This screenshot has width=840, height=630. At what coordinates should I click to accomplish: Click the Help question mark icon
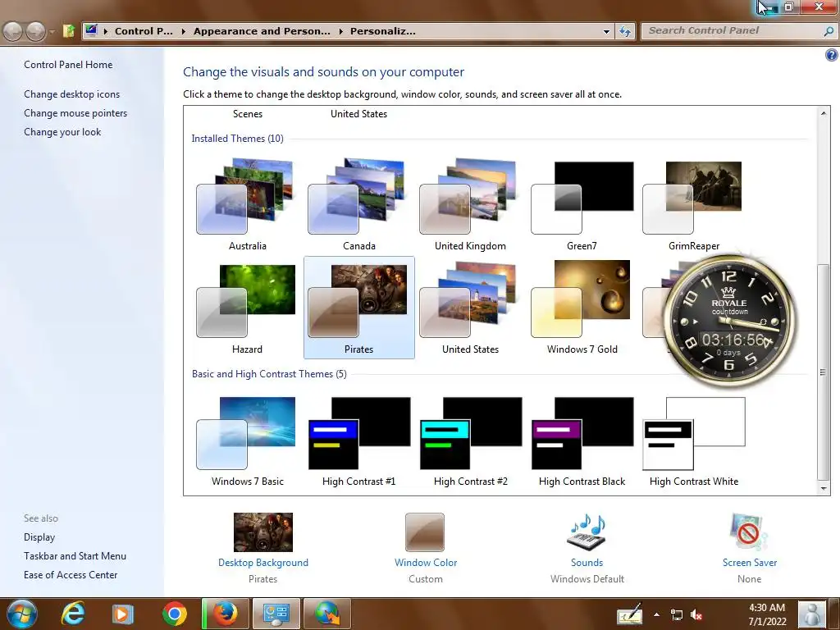click(832, 55)
